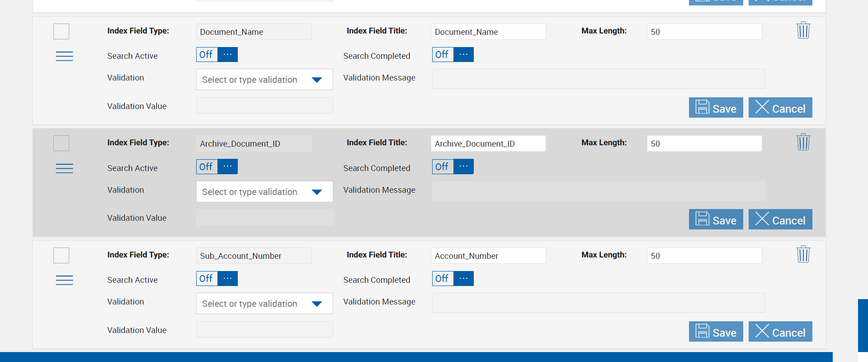The height and width of the screenshot is (362, 868).
Task: Cancel changes to Archive_Document_ID field
Action: click(780, 219)
